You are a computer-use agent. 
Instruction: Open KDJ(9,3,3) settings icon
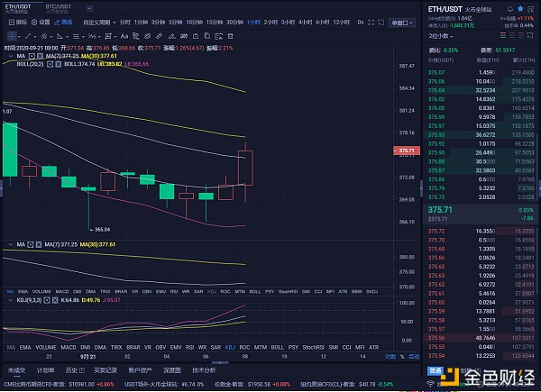click(x=47, y=300)
